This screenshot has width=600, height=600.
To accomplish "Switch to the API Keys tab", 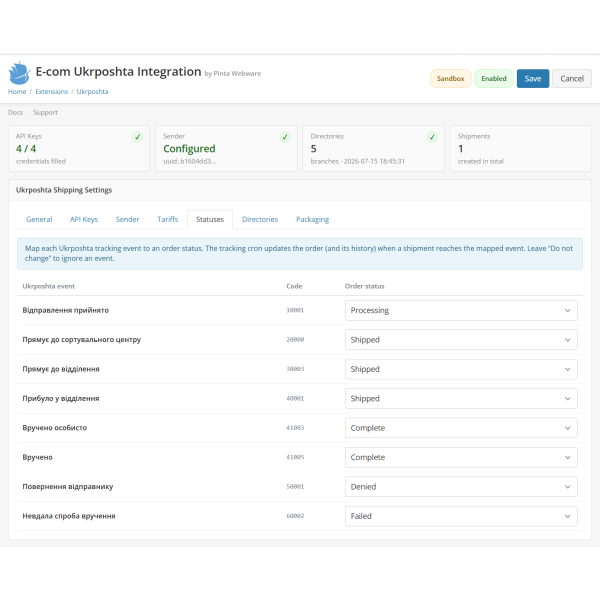I will (84, 219).
